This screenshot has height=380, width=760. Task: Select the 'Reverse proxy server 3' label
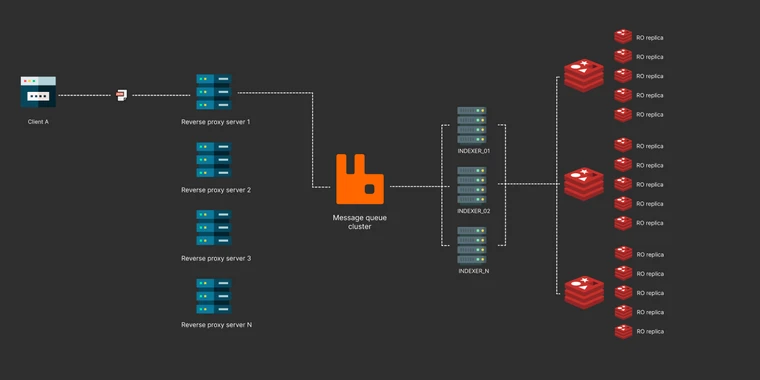pyautogui.click(x=216, y=258)
